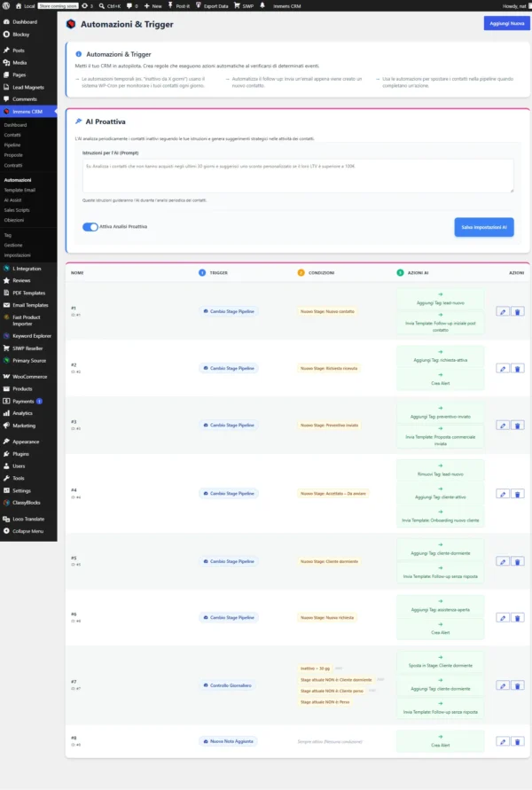
Task: Click the bell notification icon in admin bar
Action: coord(262,5)
